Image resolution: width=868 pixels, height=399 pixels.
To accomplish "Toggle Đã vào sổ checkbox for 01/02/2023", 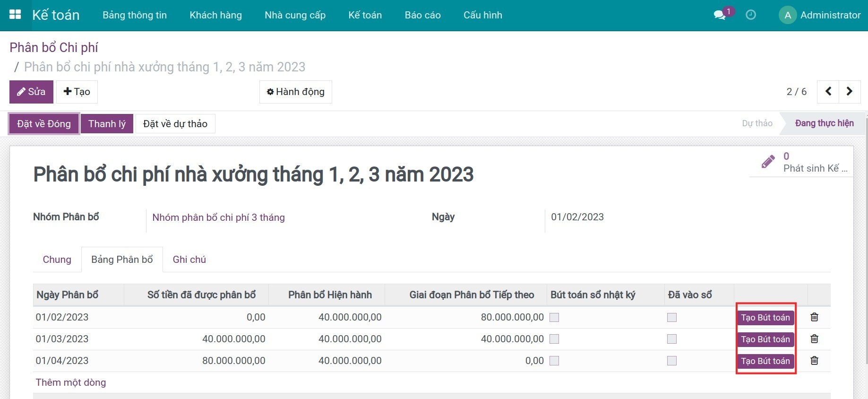I will coord(671,318).
